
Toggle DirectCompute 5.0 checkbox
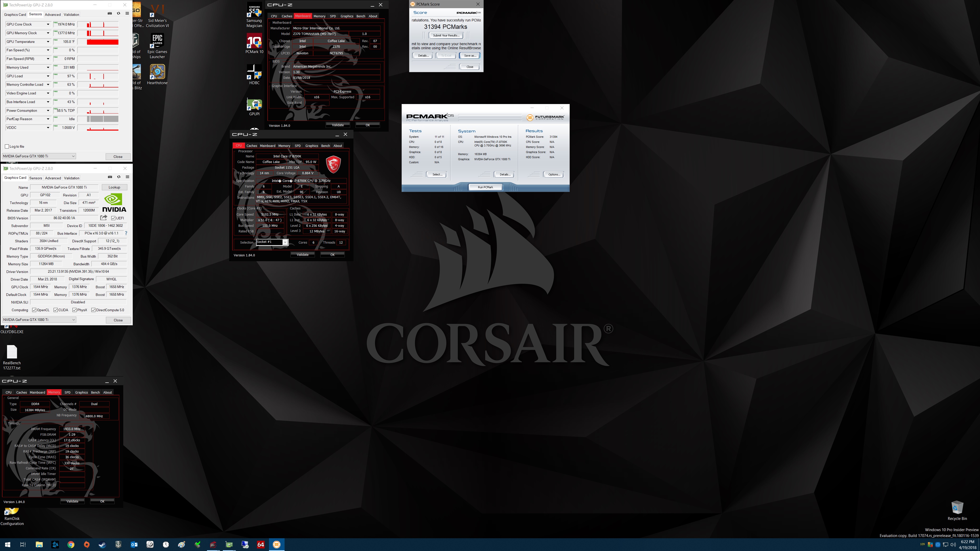point(93,310)
